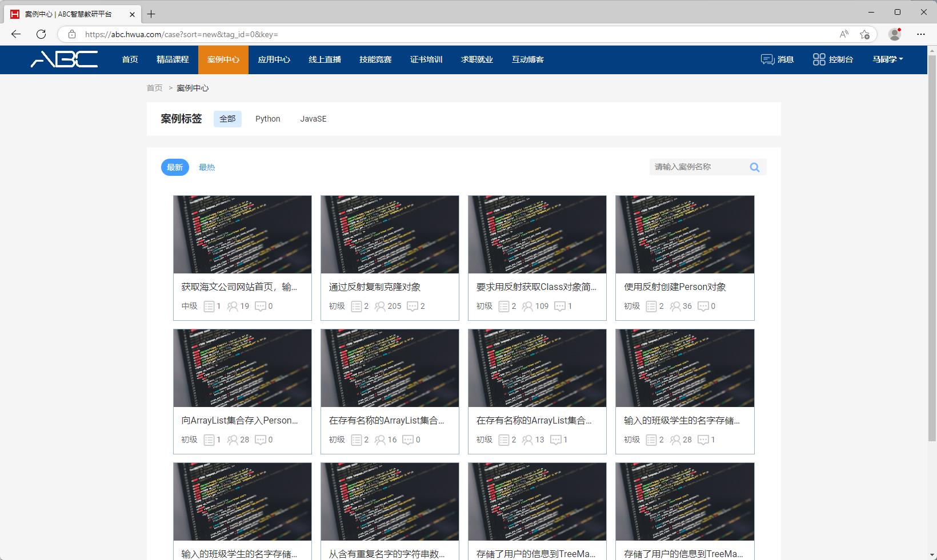Click learners icon on 通过反射复制克隆对象 card
Image resolution: width=937 pixels, height=560 pixels.
pos(380,307)
